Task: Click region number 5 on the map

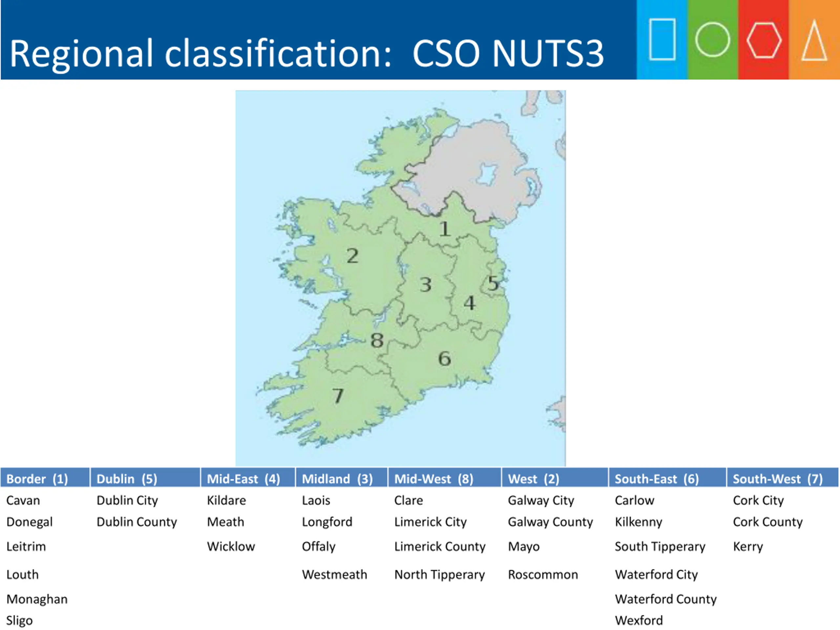Action: (493, 283)
